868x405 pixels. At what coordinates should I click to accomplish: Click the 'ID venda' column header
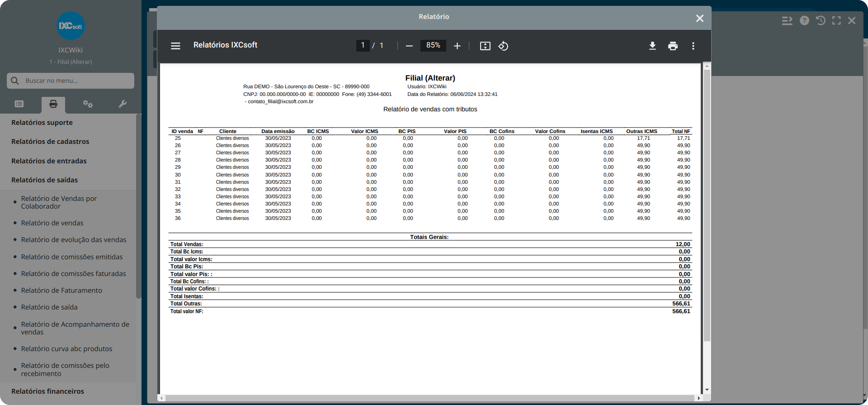click(x=182, y=131)
